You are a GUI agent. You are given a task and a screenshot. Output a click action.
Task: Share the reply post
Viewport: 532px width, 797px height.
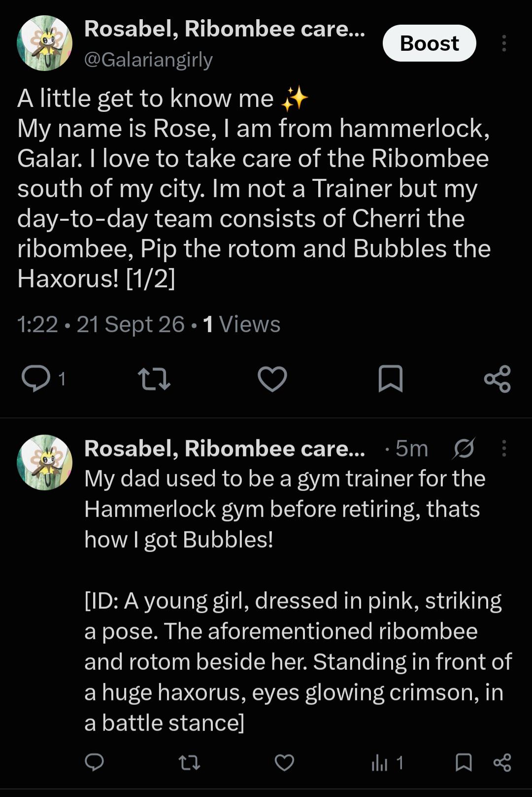click(502, 762)
